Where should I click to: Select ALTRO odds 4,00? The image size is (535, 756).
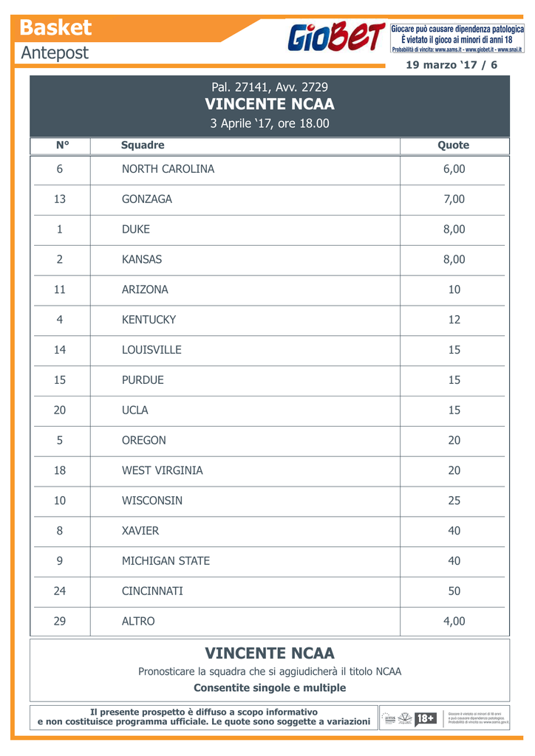pos(454,622)
